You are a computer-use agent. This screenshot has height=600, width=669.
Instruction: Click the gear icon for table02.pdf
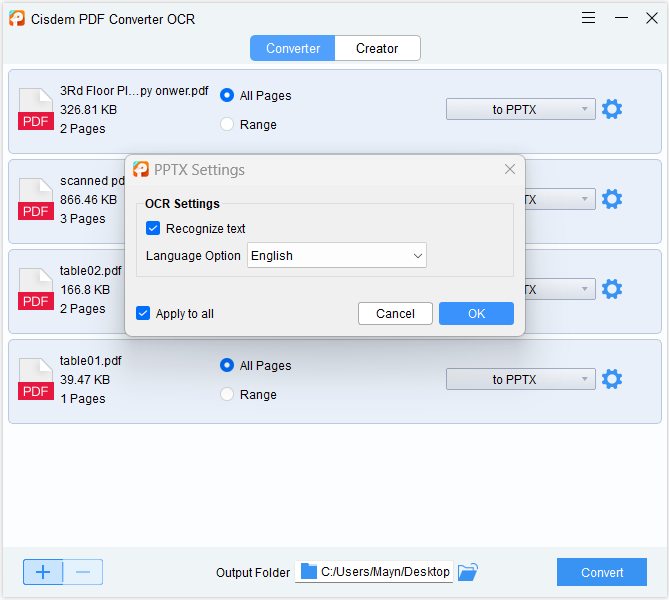611,290
